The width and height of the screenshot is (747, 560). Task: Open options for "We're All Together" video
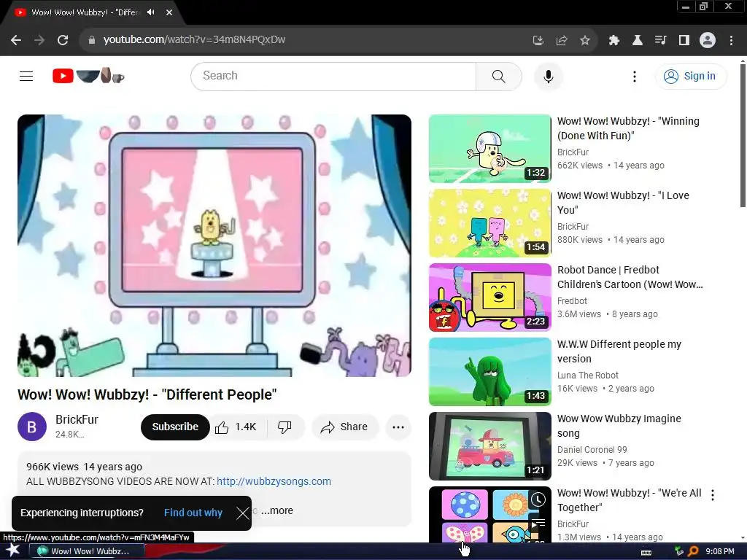[x=713, y=495]
